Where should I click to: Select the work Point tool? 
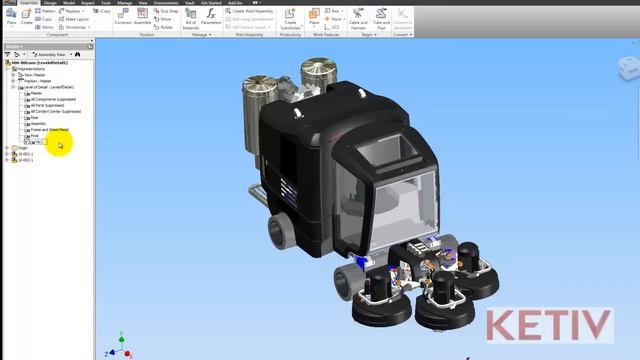pos(333,19)
